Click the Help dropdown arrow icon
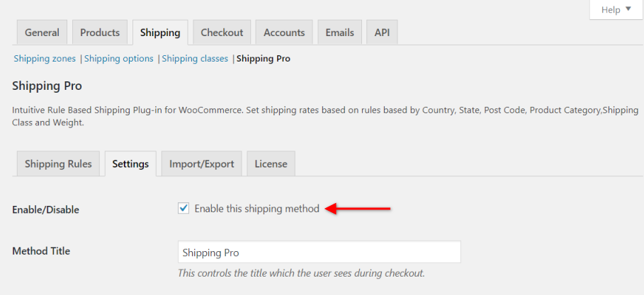 (627, 10)
